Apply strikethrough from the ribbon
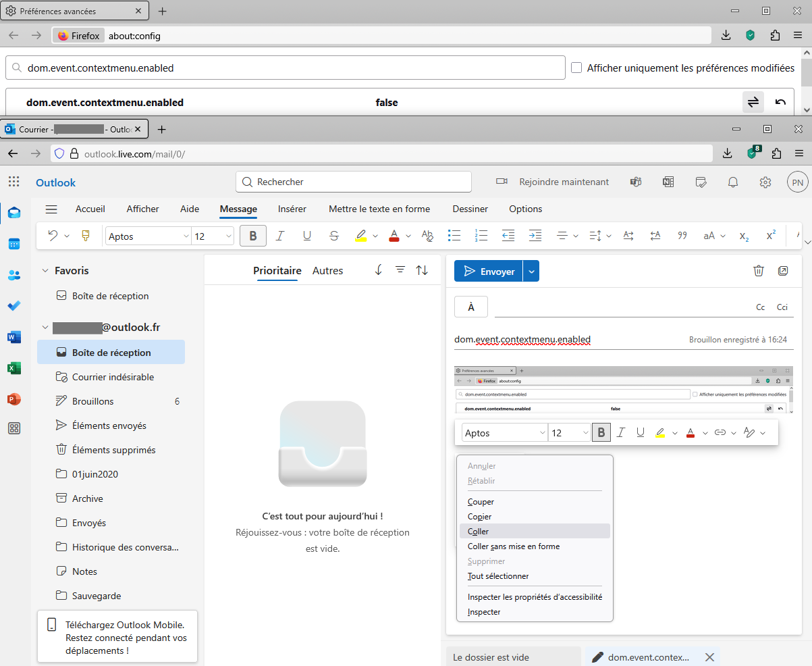This screenshot has width=812, height=666. [x=334, y=236]
